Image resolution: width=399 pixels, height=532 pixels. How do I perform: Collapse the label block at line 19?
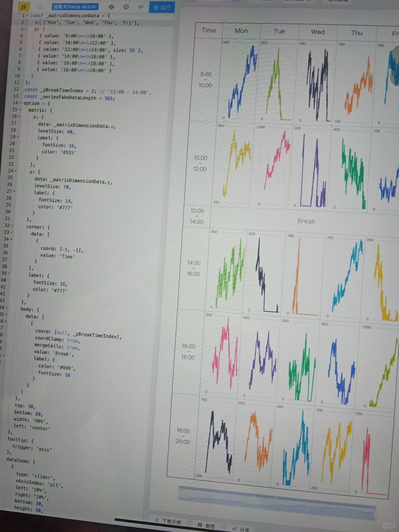tap(18, 137)
